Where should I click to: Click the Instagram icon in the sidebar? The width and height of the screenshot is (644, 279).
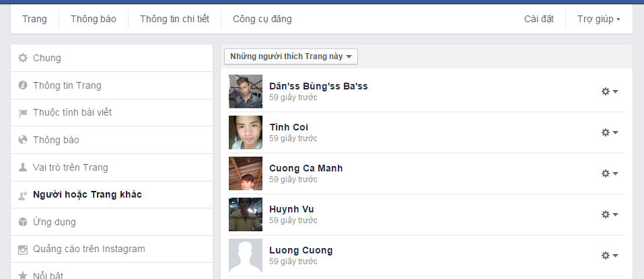23,249
